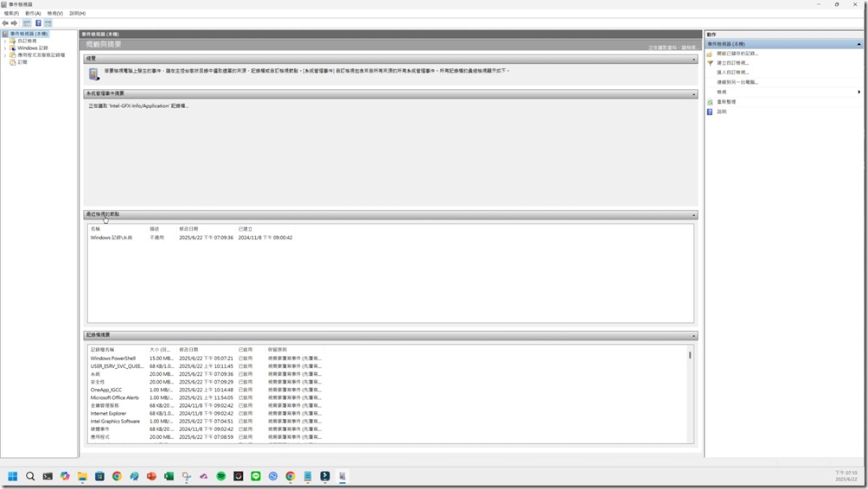The height and width of the screenshot is (489, 868).
Task: Collapse Actions 事件檢視器 (本機) group arrow
Action: click(858, 44)
